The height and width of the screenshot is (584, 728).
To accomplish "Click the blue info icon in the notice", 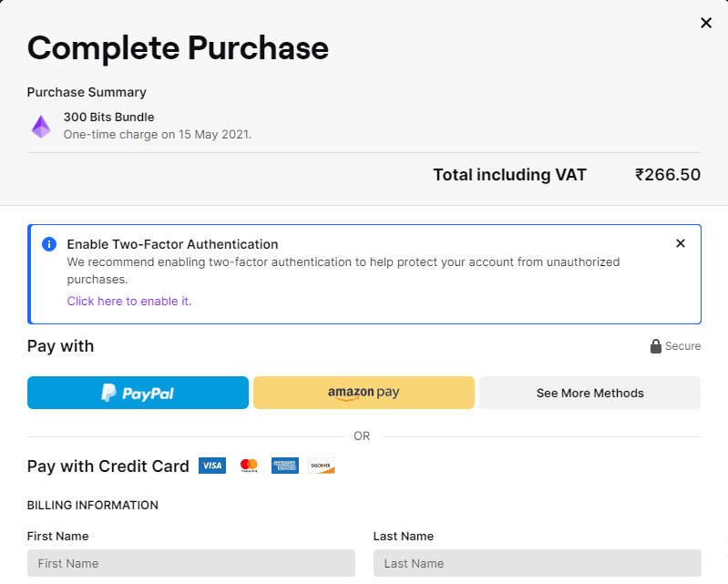I will pyautogui.click(x=49, y=244).
